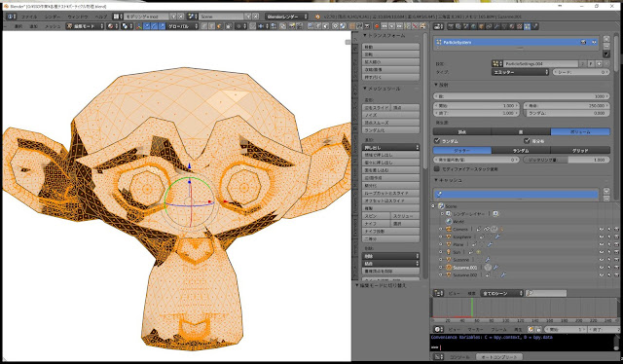
Task: Adjust the ジッタリング量 slider
Action: coord(567,160)
